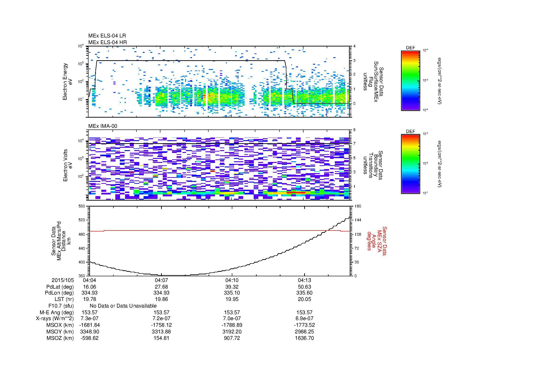Click X-rays value 7.2e-07
This screenshot has height=392, width=555.
point(161,318)
